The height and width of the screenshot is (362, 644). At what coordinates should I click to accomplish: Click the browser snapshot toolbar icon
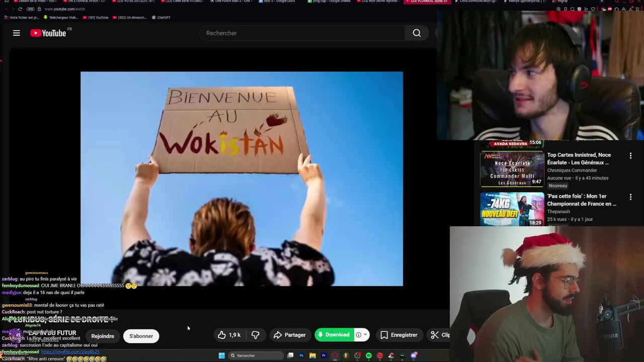pyautogui.click(x=573, y=9)
